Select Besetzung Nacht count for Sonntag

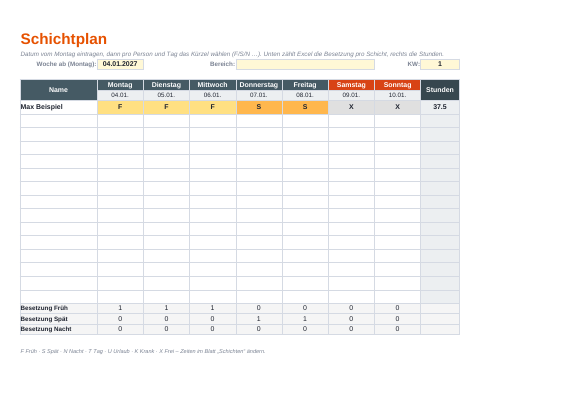pos(397,329)
